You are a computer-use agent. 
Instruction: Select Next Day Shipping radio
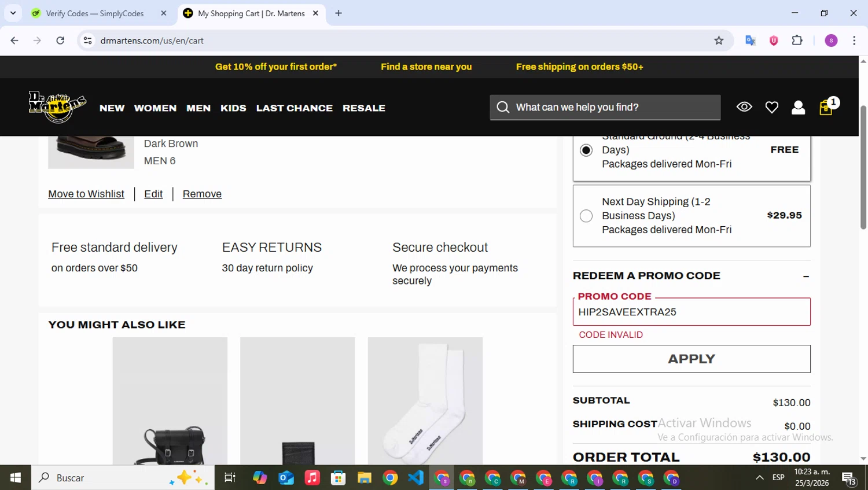586,216
